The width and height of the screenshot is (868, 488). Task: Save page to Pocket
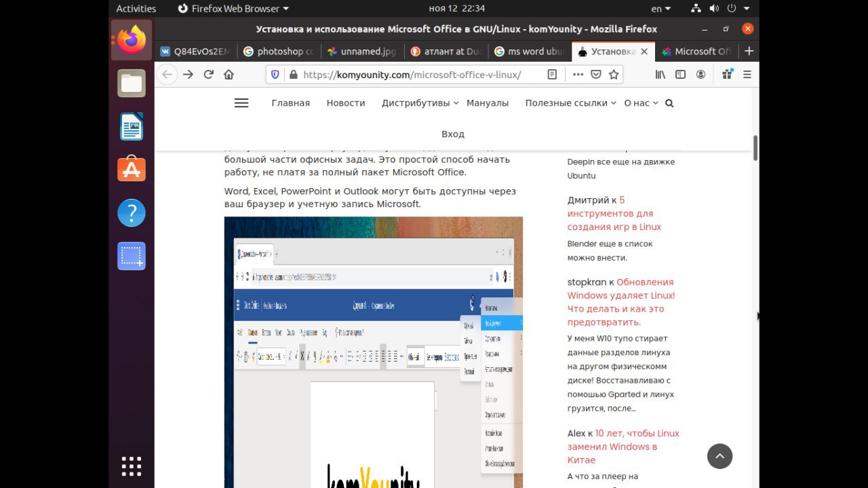point(596,75)
